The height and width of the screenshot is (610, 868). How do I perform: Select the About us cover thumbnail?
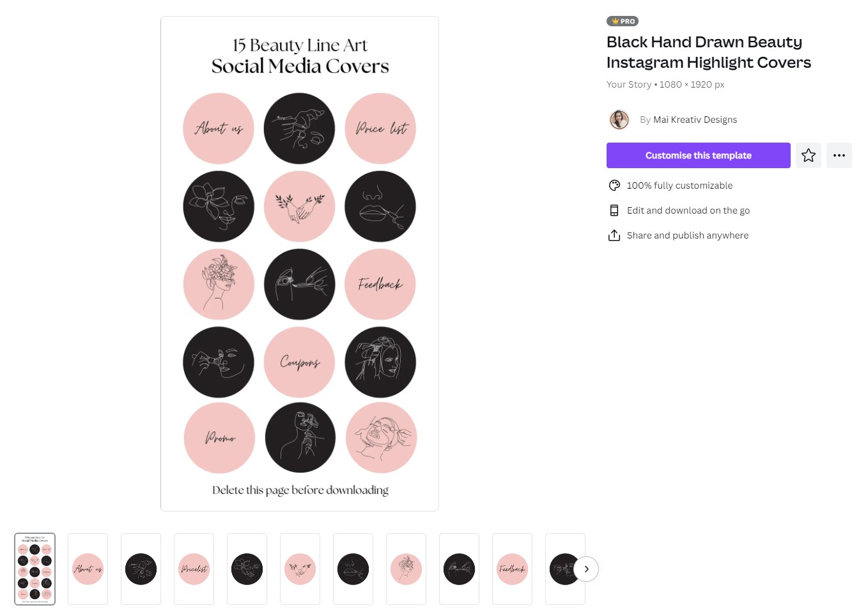click(88, 569)
